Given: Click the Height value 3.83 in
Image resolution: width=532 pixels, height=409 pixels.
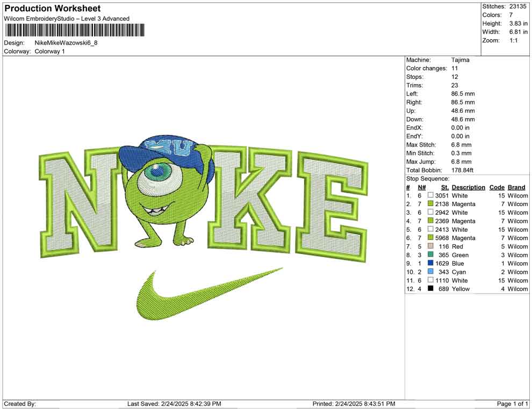Looking at the screenshot, I should [x=518, y=24].
